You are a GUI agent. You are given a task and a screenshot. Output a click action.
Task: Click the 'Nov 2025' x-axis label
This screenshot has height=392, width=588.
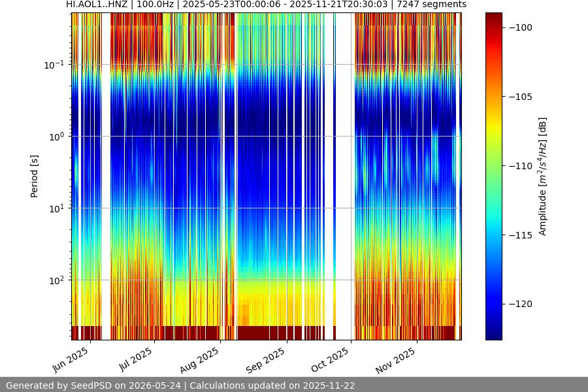396,361
